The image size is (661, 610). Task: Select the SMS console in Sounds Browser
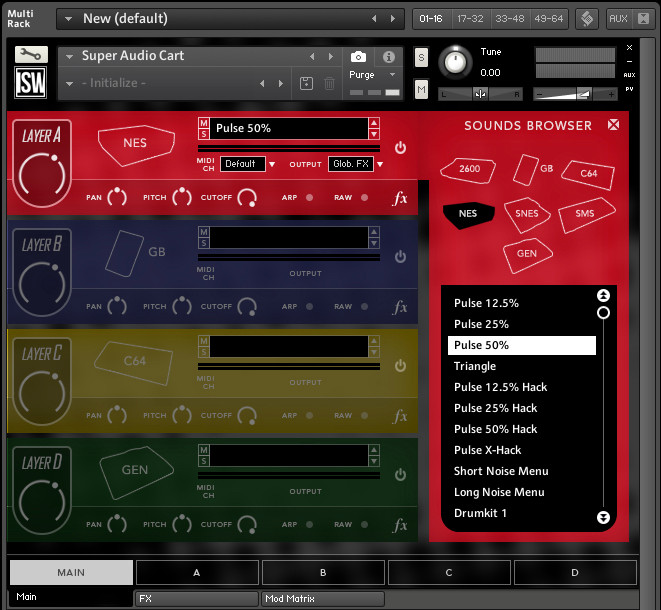[586, 214]
